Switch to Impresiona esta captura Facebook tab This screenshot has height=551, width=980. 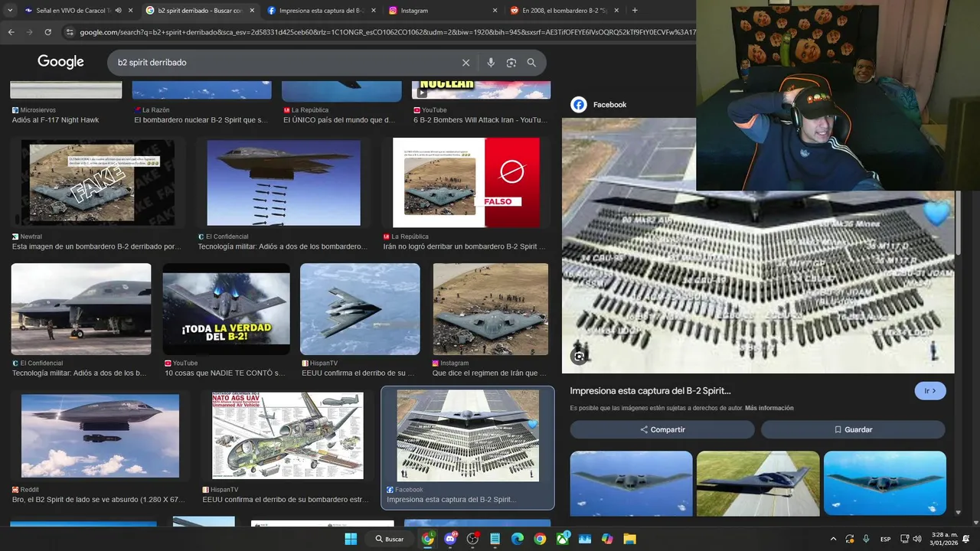(320, 11)
